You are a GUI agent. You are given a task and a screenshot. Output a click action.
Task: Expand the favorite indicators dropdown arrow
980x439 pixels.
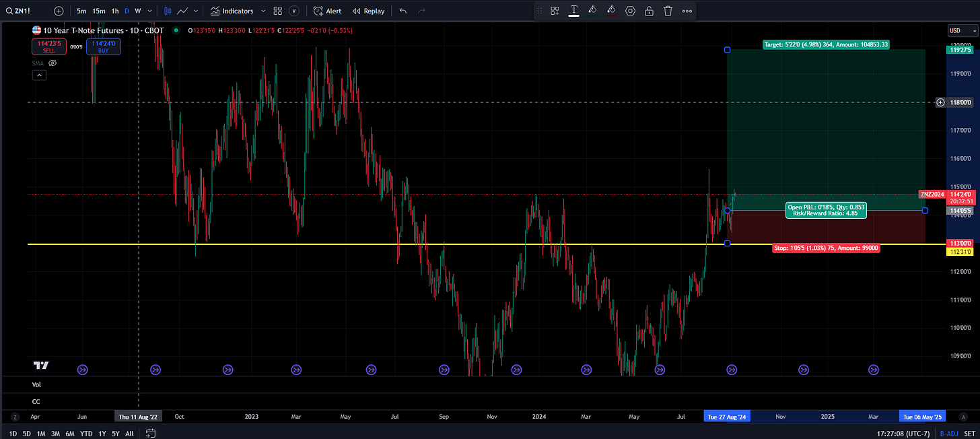263,11
